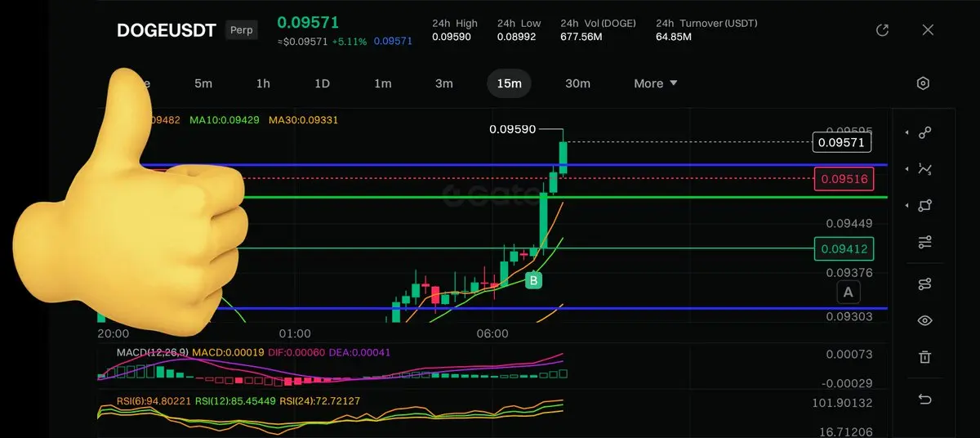
Task: Switch to the 1D timeframe
Action: pos(322,83)
